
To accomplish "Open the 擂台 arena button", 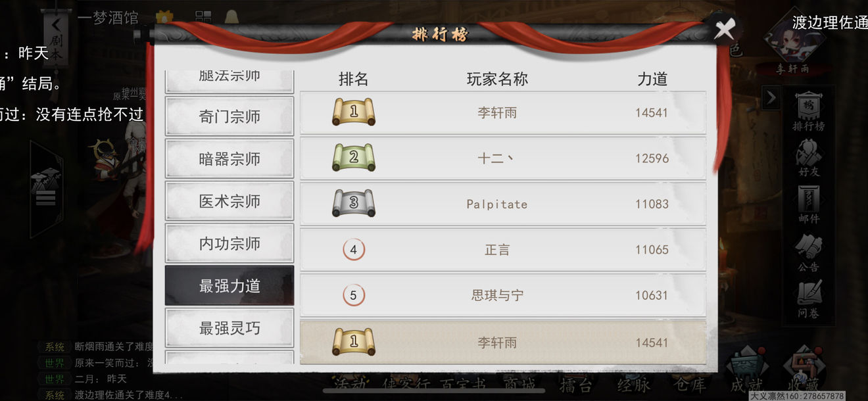I will pos(576,383).
